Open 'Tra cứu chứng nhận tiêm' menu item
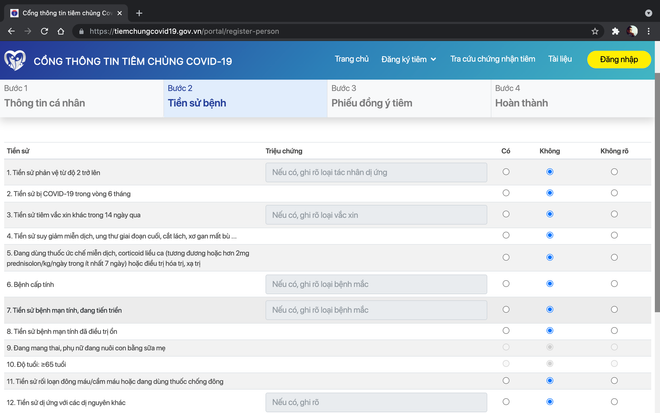The width and height of the screenshot is (660, 413). (x=492, y=60)
